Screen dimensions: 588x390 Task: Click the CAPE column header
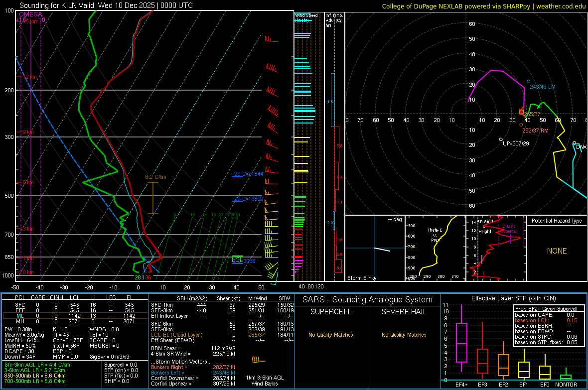coord(38,297)
